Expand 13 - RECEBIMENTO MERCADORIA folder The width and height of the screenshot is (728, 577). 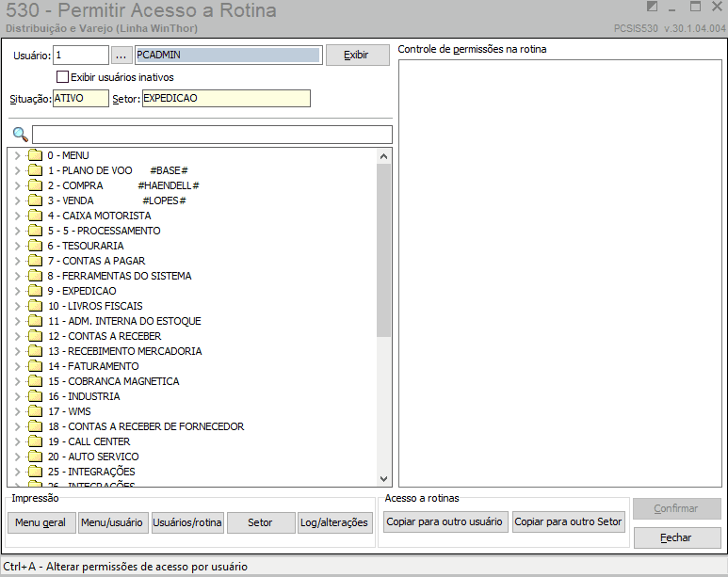(17, 351)
